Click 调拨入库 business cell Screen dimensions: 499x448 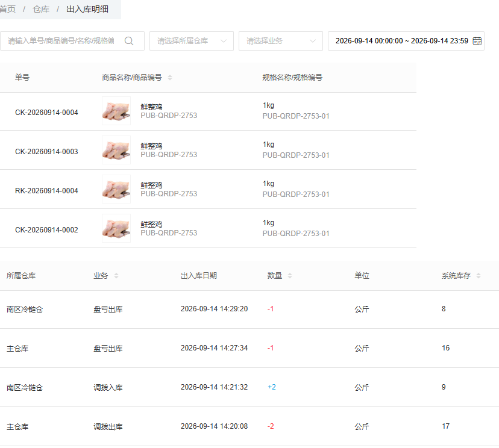pos(108,388)
